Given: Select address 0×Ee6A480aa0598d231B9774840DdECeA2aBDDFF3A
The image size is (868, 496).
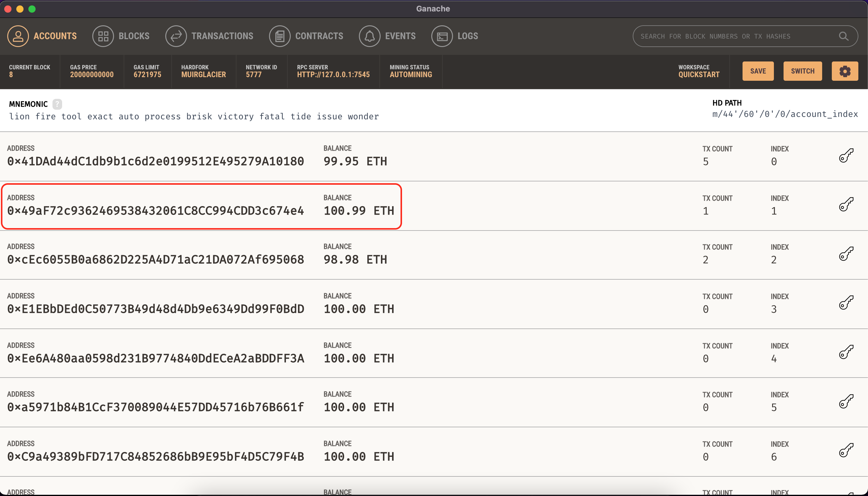Looking at the screenshot, I should coord(155,358).
